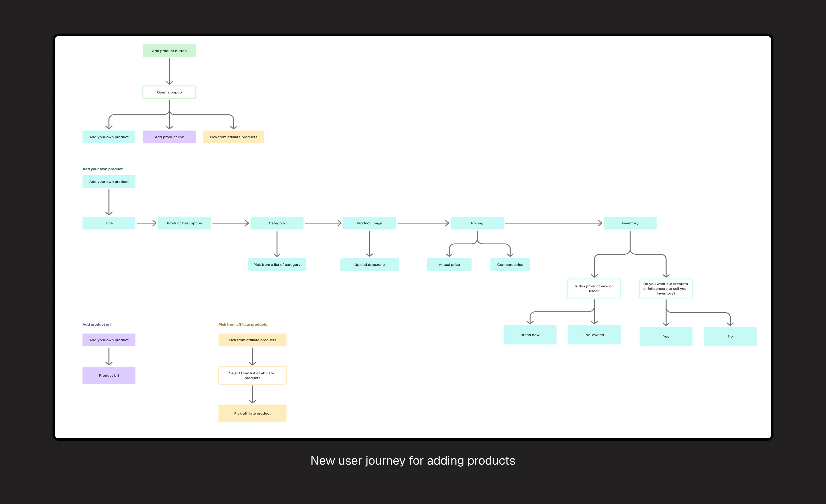Select the 'Open a popup' node

(x=169, y=92)
